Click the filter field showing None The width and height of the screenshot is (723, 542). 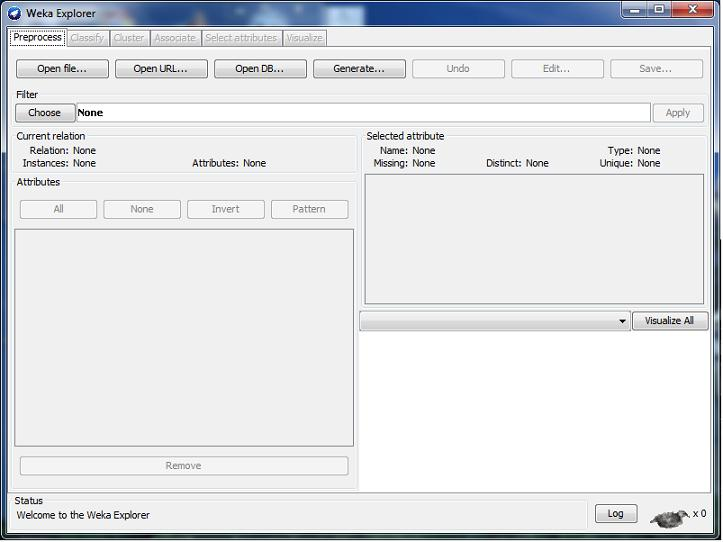363,113
